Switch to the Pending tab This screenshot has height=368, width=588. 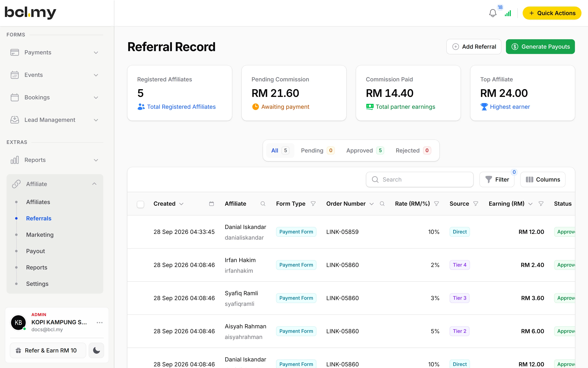[317, 150]
